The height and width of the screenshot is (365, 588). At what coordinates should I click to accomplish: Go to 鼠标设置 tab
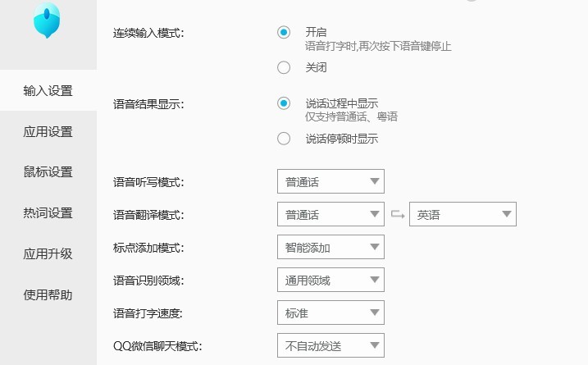click(x=48, y=172)
